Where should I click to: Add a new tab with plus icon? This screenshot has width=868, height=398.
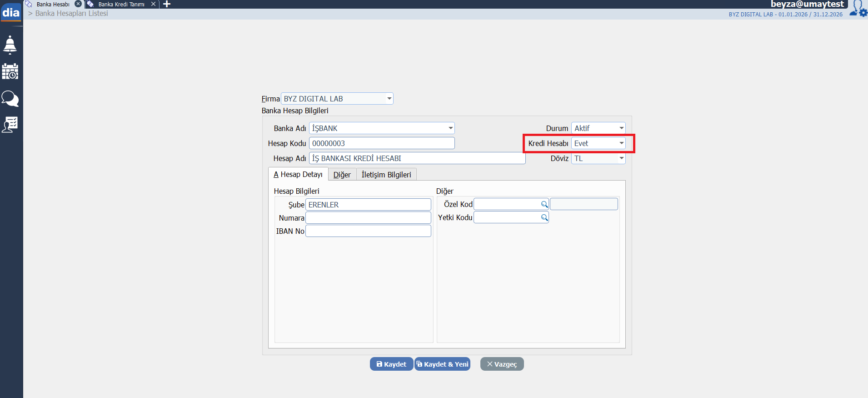pyautogui.click(x=167, y=4)
